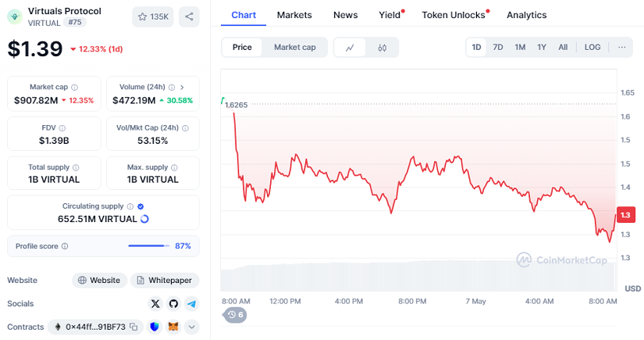The width and height of the screenshot is (644, 340).
Task: Open the Token Unlocks tab
Action: [454, 15]
